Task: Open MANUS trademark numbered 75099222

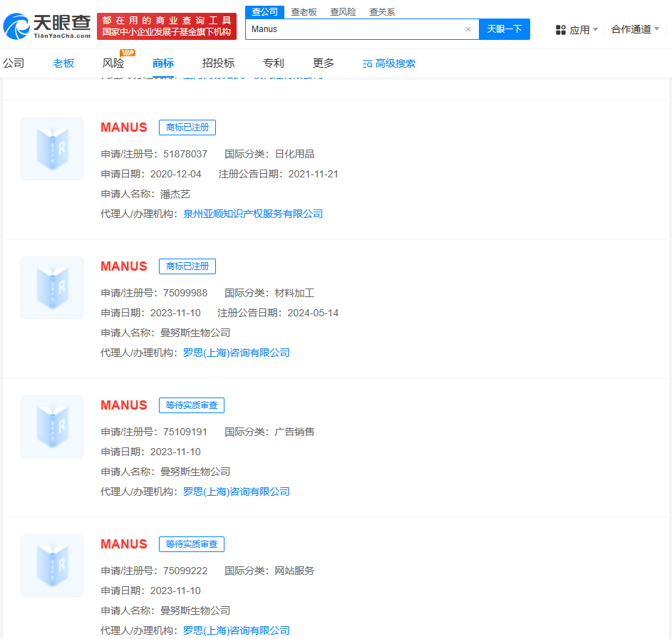Action: [124, 544]
